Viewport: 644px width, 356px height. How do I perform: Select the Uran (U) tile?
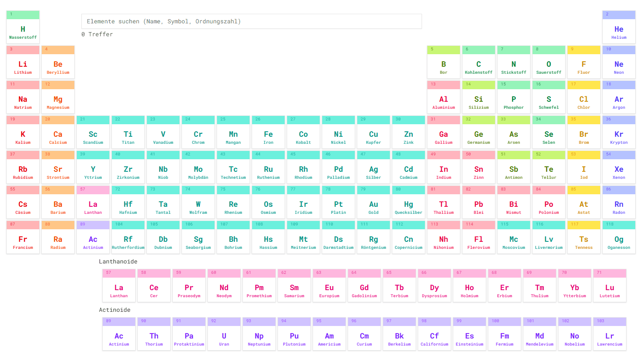click(x=224, y=334)
